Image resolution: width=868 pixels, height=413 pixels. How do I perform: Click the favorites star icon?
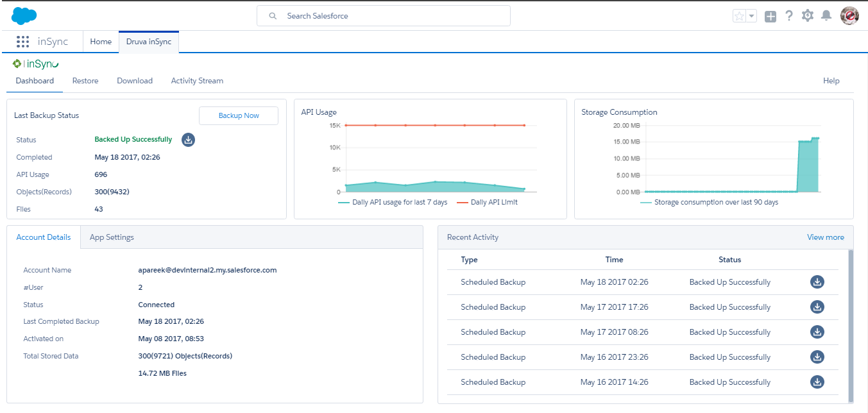coord(740,16)
